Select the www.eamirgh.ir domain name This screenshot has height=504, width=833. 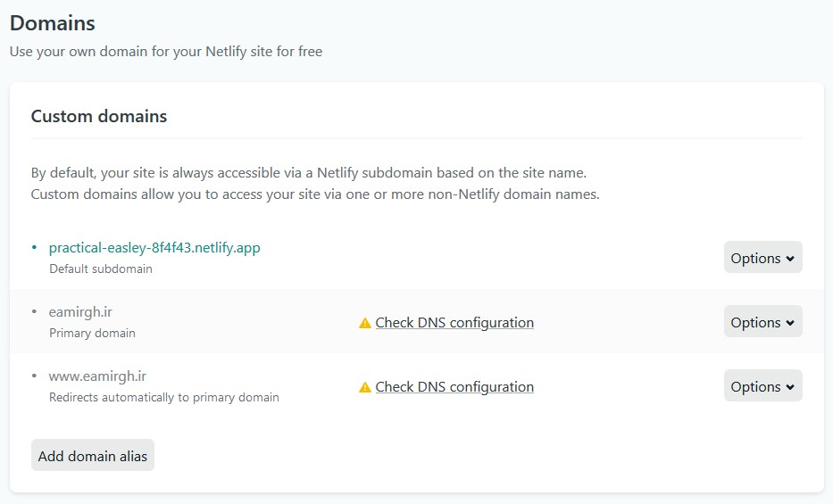click(x=97, y=376)
